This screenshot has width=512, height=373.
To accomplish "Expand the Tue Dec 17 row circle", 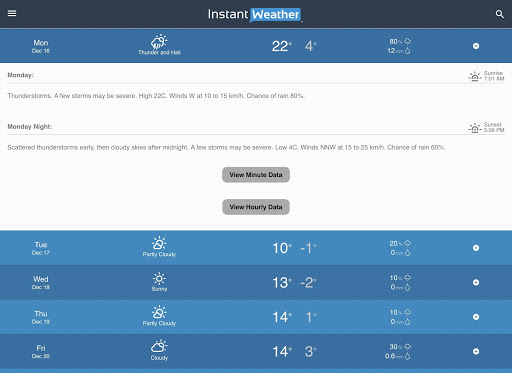I will click(476, 248).
